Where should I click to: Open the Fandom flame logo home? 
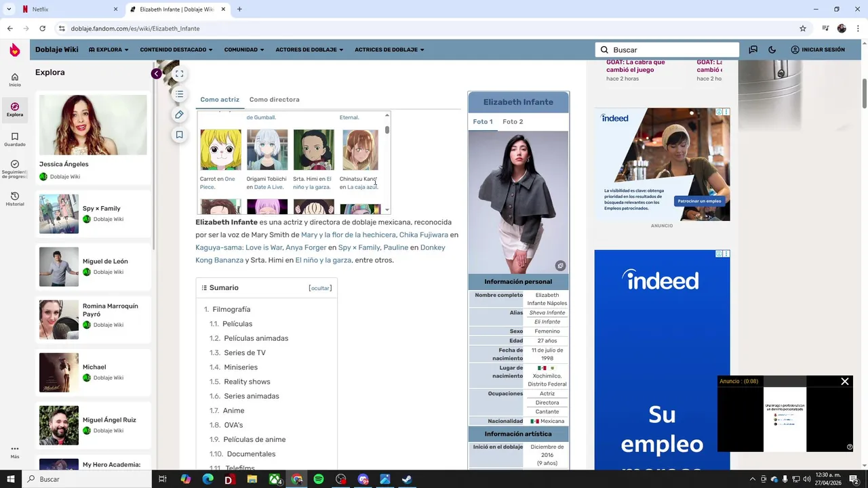[x=14, y=49]
